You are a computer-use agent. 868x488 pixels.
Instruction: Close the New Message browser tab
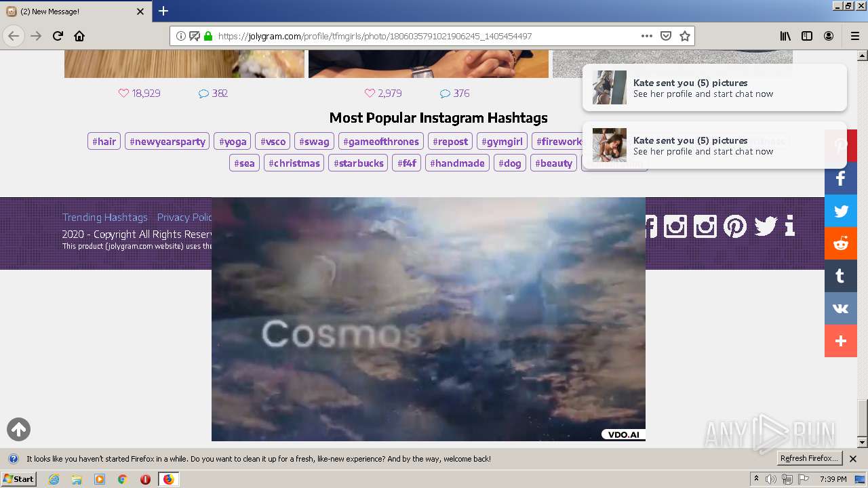click(x=140, y=12)
